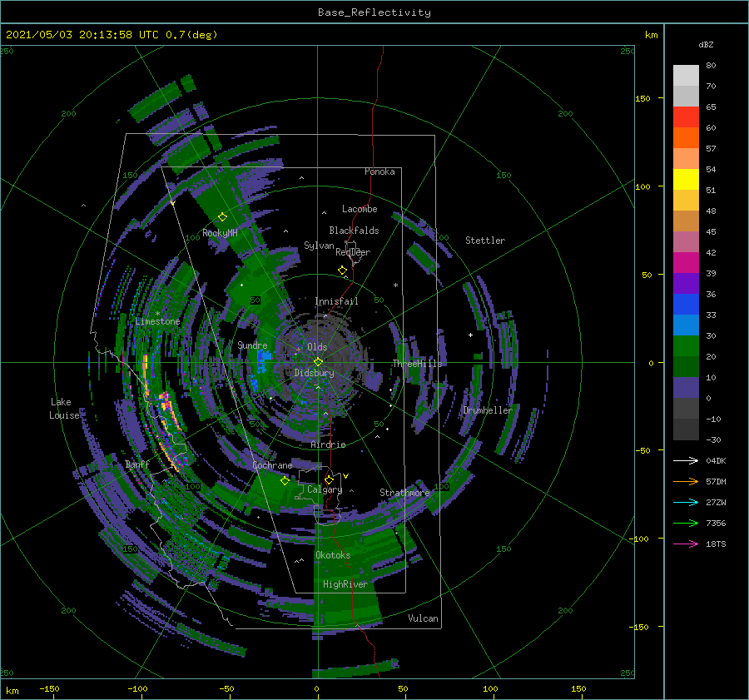This screenshot has width=749, height=700.
Task: Click the 18TS legend label
Action: [716, 544]
